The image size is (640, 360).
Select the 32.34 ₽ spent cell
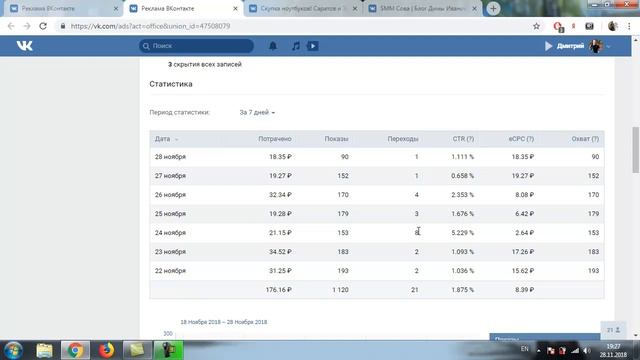tap(280, 195)
